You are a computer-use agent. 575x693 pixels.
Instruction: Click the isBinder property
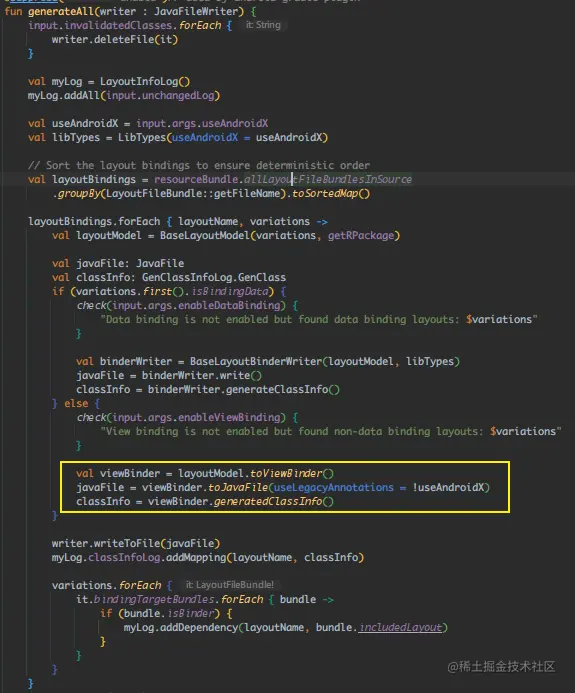pyautogui.click(x=190, y=614)
